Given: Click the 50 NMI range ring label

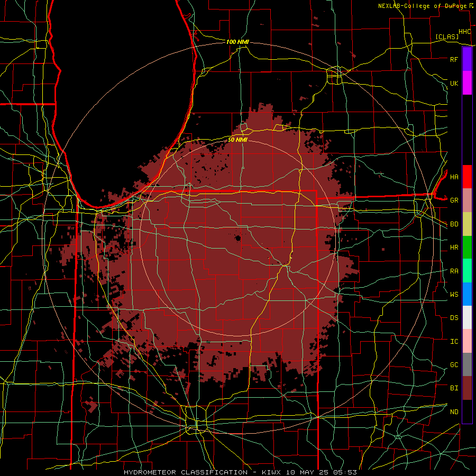Looking at the screenshot, I should pyautogui.click(x=237, y=140).
